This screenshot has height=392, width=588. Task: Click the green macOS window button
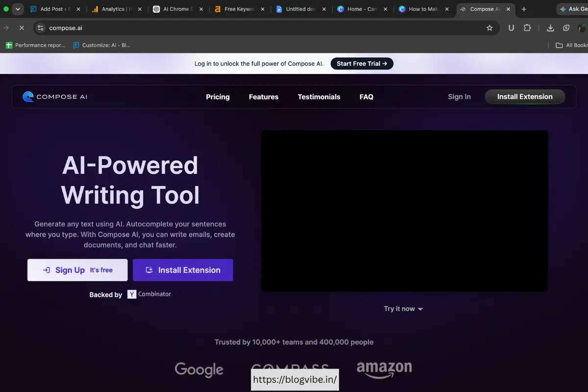tap(6, 9)
